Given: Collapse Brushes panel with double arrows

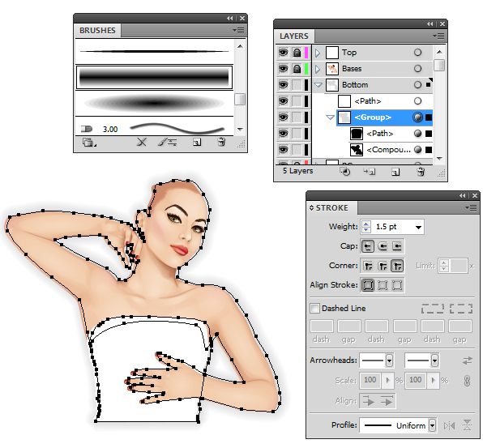Looking at the screenshot, I should tap(230, 19).
